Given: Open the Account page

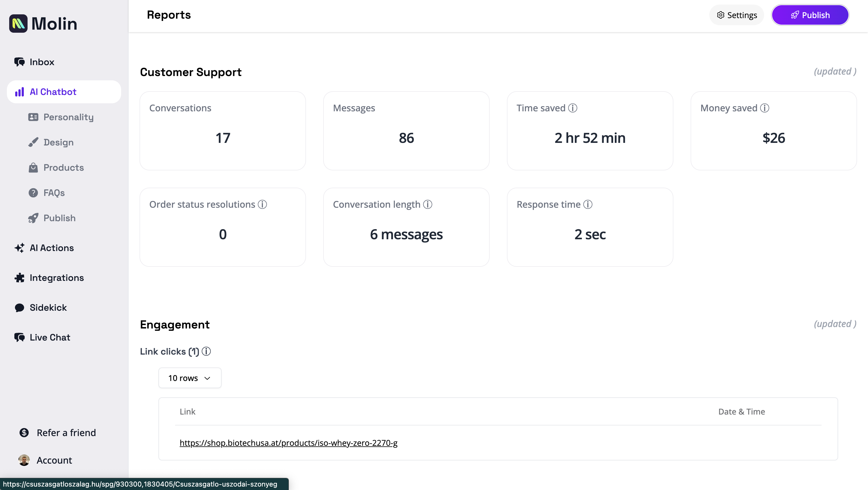Looking at the screenshot, I should coord(54,460).
